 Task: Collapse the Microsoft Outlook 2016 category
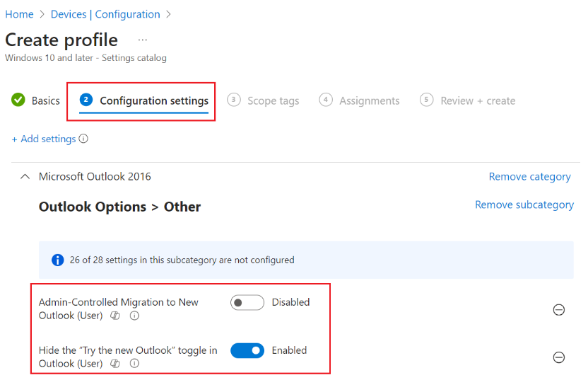(25, 176)
